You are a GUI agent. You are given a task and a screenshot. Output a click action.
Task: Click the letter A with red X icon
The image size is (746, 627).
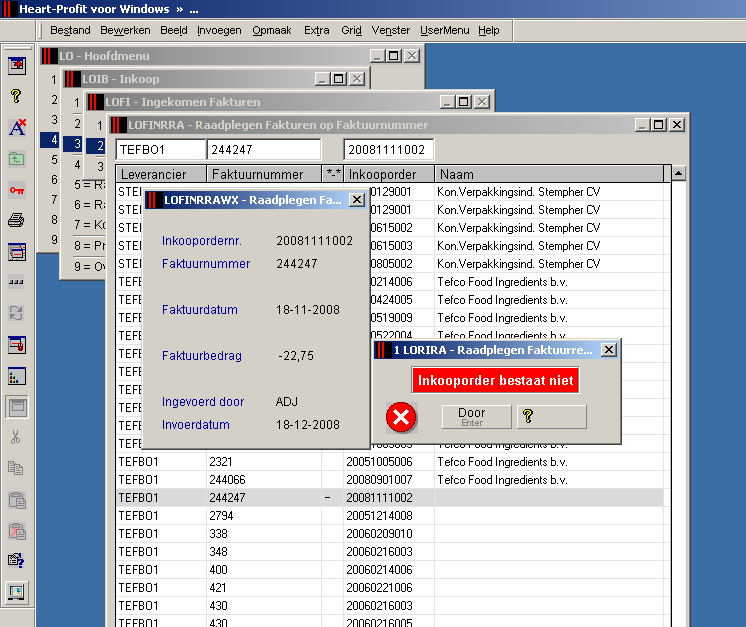click(17, 127)
